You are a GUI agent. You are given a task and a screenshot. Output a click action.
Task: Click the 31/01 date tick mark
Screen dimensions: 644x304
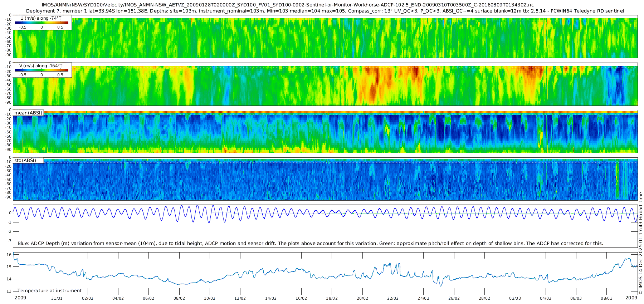point(57,298)
